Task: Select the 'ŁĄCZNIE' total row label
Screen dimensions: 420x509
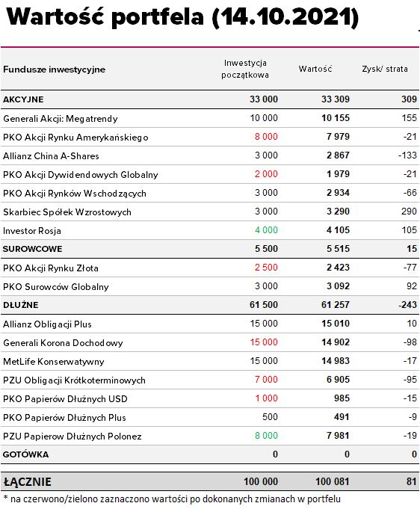Action: [27, 482]
